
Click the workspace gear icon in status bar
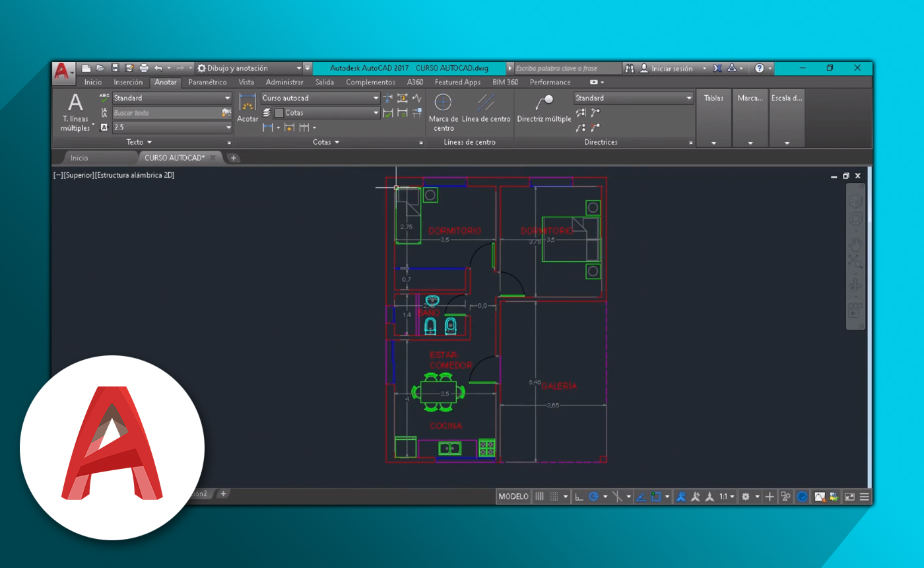[746, 497]
